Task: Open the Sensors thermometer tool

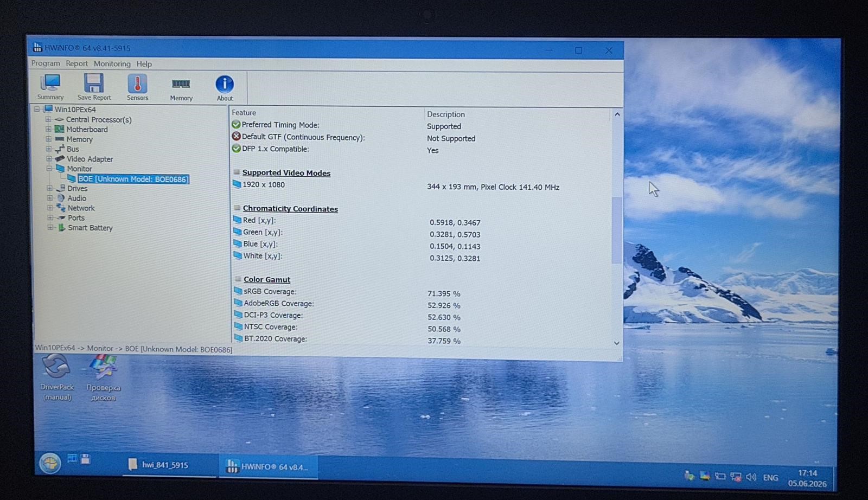Action: pos(137,87)
